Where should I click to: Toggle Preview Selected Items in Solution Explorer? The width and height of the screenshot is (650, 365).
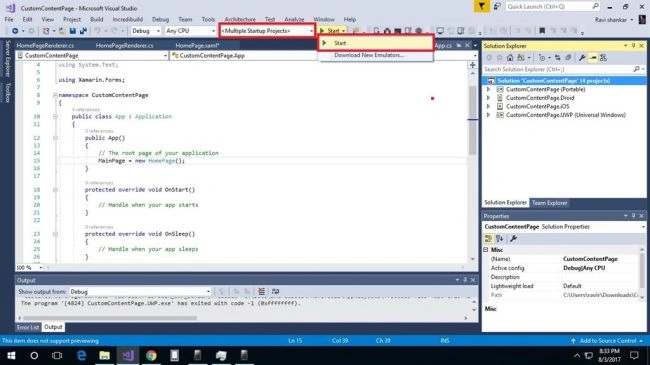click(593, 58)
